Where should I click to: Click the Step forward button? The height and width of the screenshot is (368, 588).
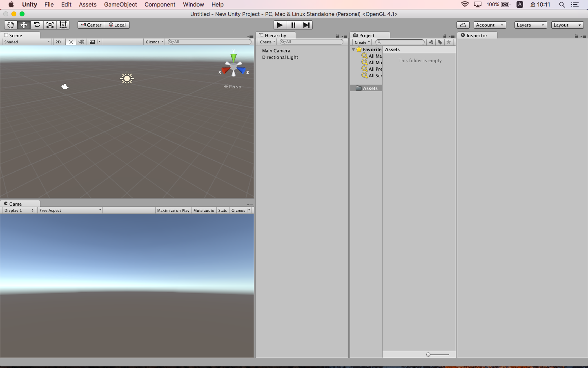tap(306, 25)
